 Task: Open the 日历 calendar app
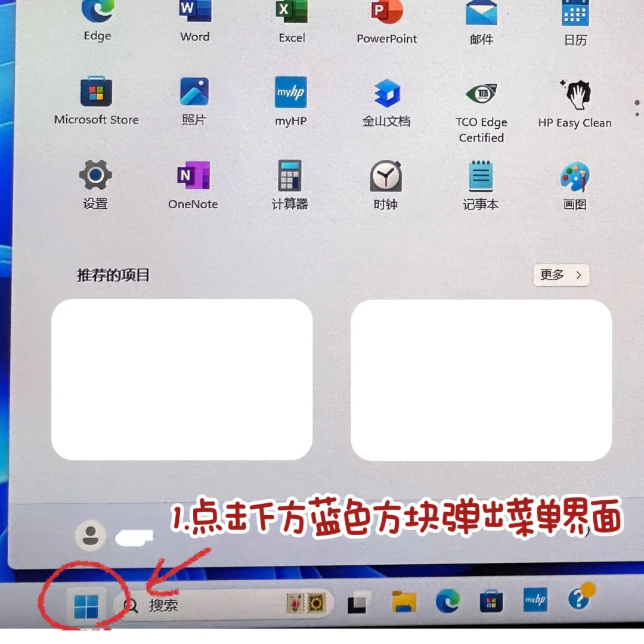coord(575,22)
